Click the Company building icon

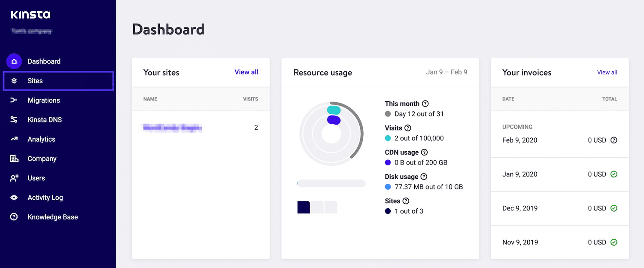pyautogui.click(x=14, y=158)
